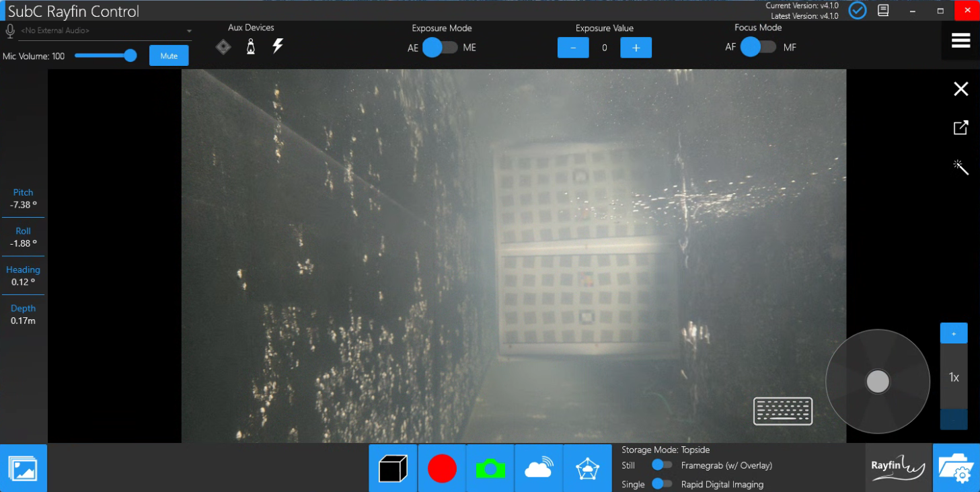Toggle the Still Framegrab switch
980x492 pixels.
[662, 465]
